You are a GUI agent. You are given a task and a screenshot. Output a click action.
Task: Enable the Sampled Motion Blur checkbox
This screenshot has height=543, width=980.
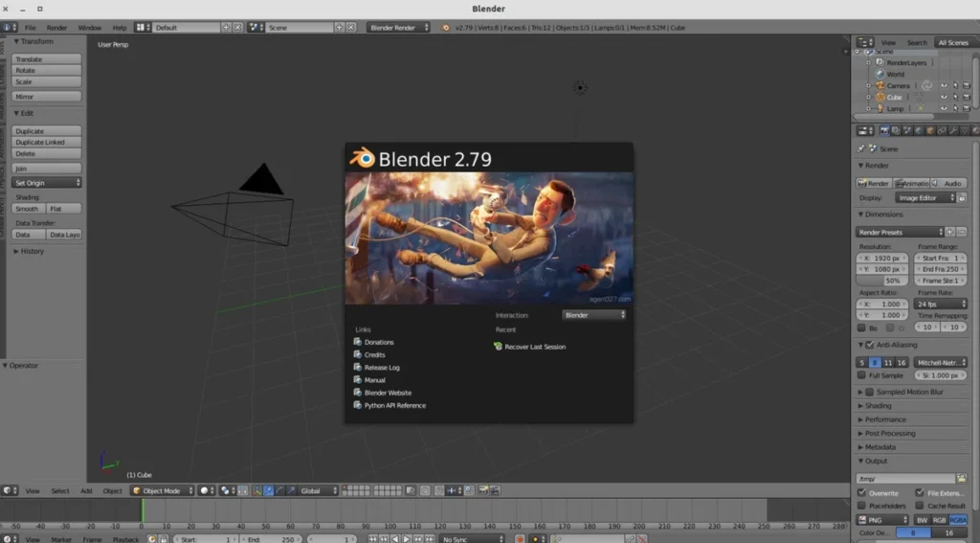click(x=869, y=392)
